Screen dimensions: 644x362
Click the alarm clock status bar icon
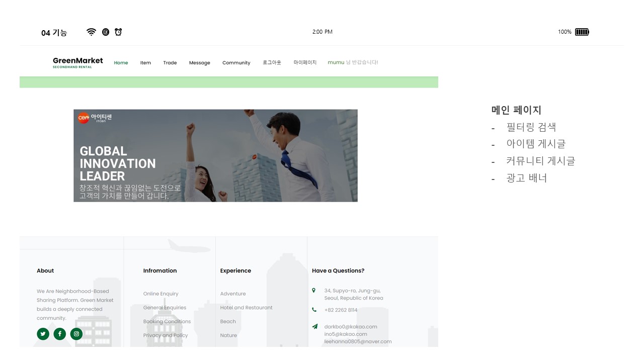(118, 32)
